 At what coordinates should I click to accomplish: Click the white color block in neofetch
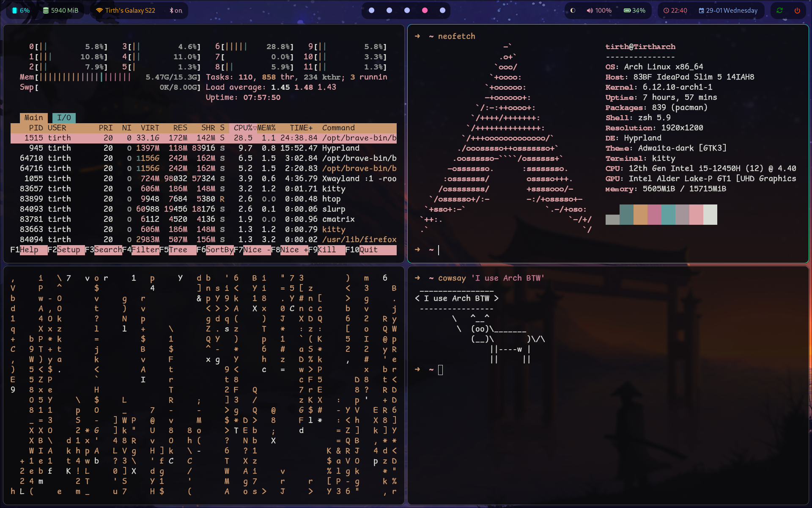[710, 215]
